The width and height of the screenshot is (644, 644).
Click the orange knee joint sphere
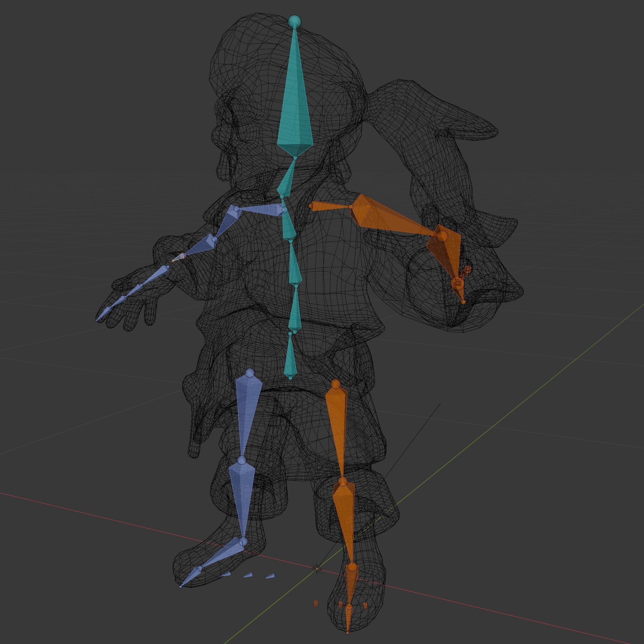coord(342,482)
